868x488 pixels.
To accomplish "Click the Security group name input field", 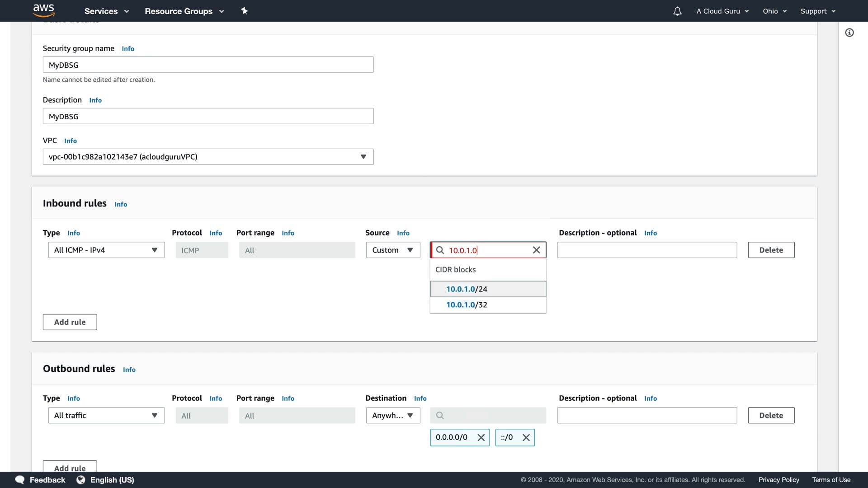I will click(208, 65).
